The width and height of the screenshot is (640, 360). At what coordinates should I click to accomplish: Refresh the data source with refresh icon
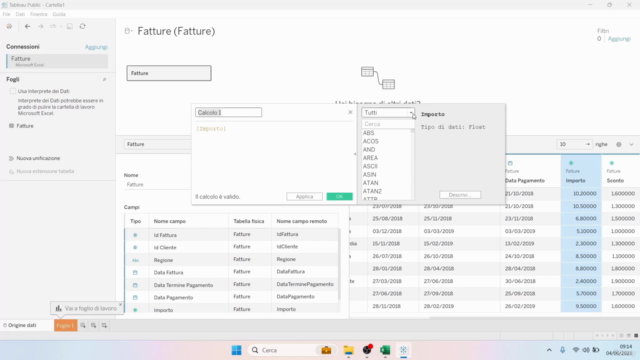82,26
